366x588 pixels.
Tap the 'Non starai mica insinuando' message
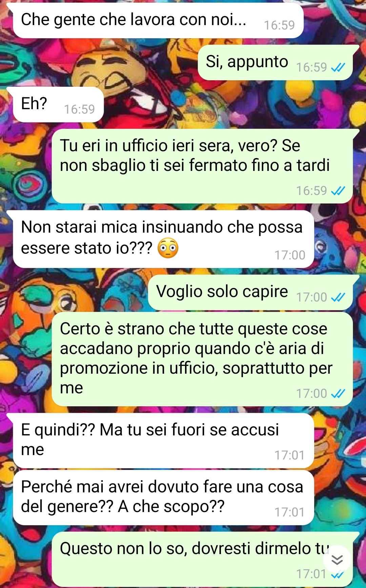(163, 239)
